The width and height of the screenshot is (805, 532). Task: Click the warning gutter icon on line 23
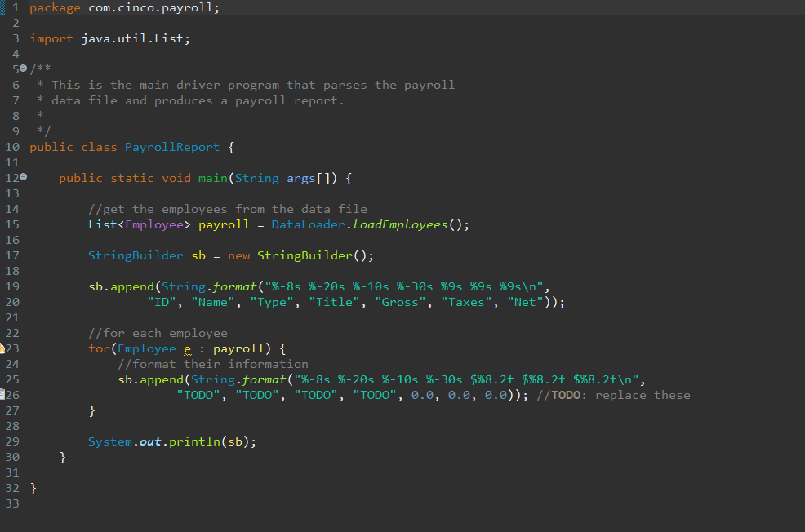pyautogui.click(x=2, y=348)
